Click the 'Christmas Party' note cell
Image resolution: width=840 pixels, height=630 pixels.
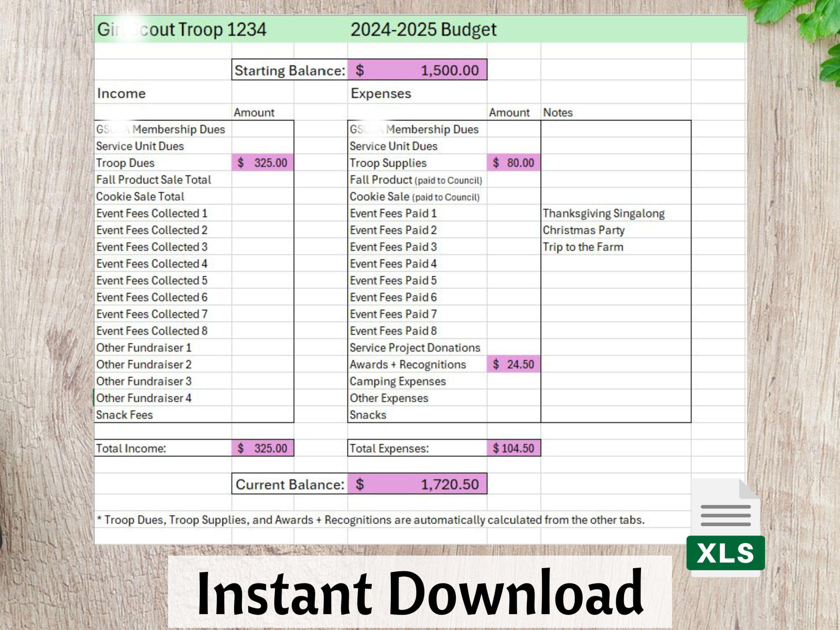click(x=616, y=230)
